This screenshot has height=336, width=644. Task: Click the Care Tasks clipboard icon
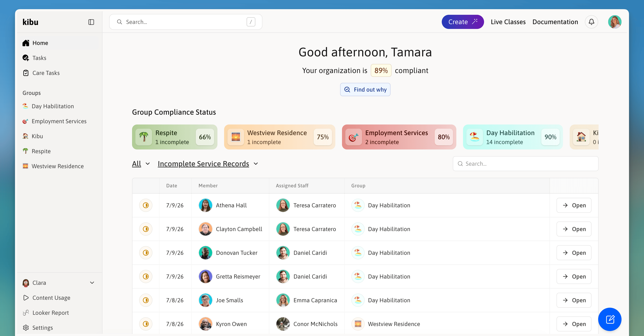pyautogui.click(x=26, y=73)
